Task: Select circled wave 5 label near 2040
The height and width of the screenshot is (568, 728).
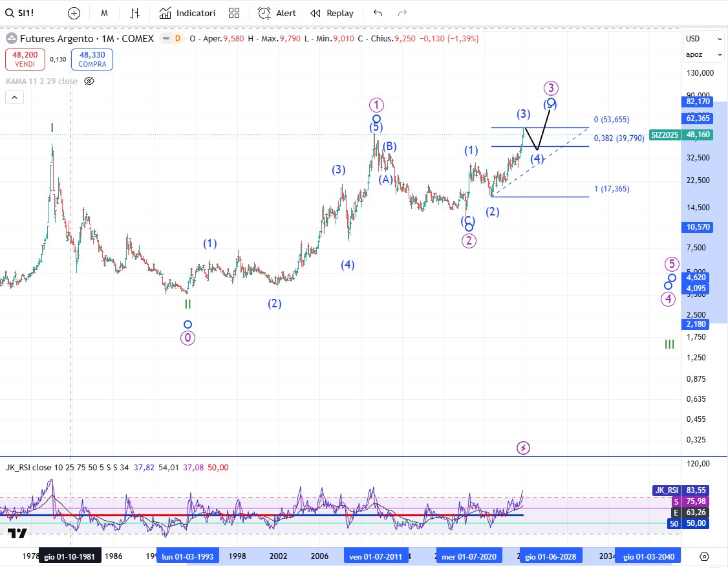Action: point(672,264)
